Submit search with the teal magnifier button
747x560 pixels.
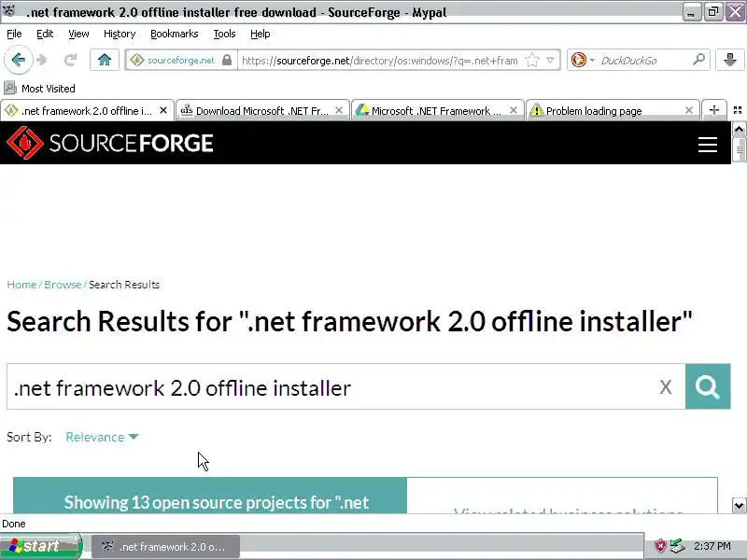click(x=708, y=386)
